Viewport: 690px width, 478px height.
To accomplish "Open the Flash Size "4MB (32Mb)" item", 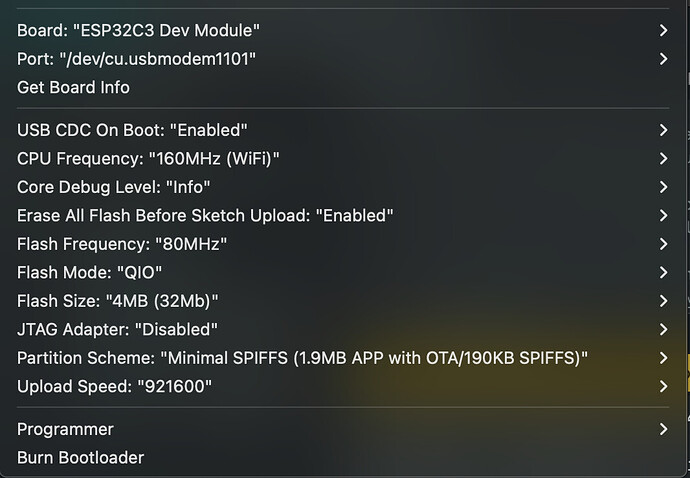I will 118,301.
